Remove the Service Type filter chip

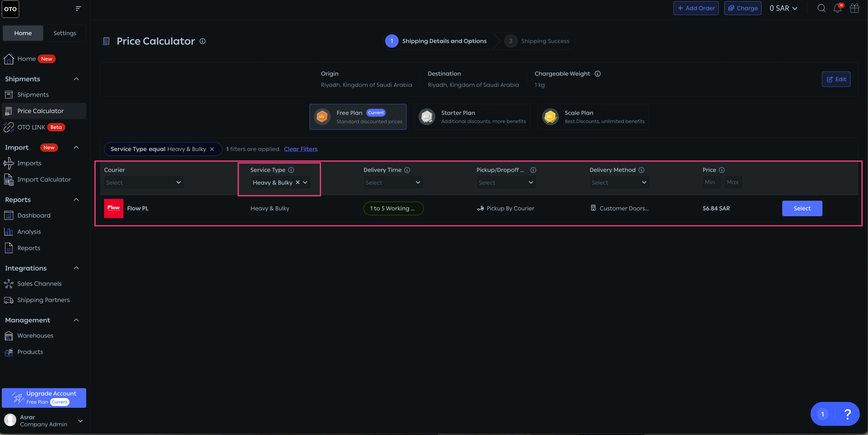point(212,149)
